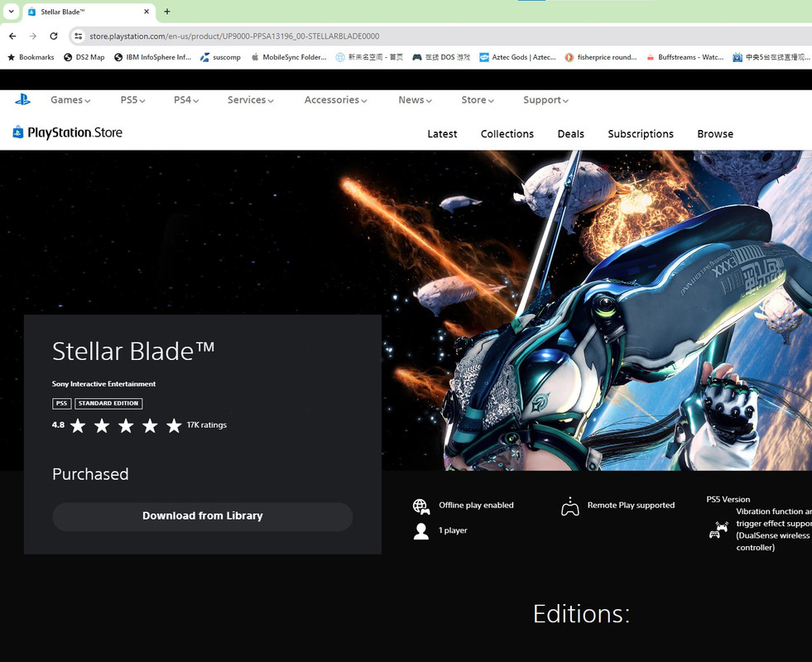Open the tab search dropdown arrow
The width and height of the screenshot is (812, 662).
click(x=11, y=12)
